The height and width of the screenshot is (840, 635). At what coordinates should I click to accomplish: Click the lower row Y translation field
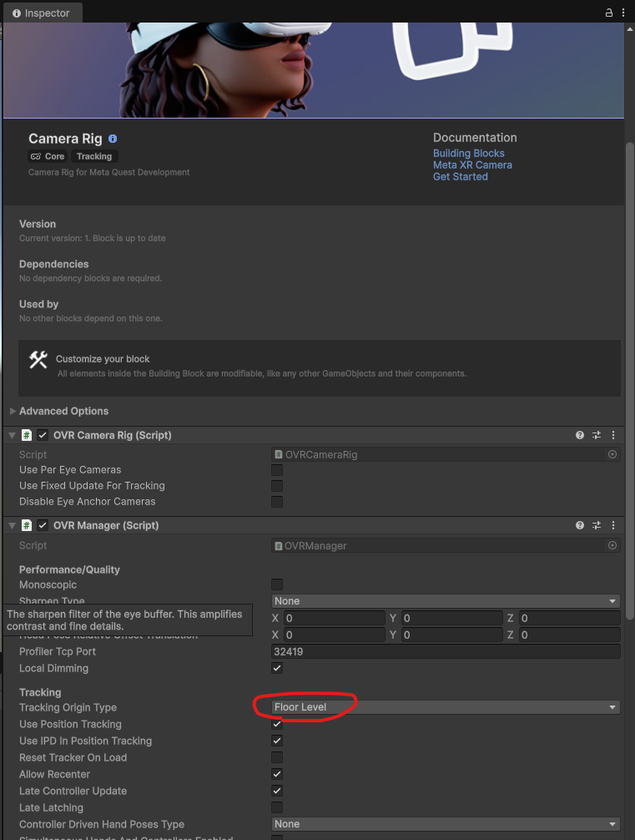pyautogui.click(x=452, y=635)
